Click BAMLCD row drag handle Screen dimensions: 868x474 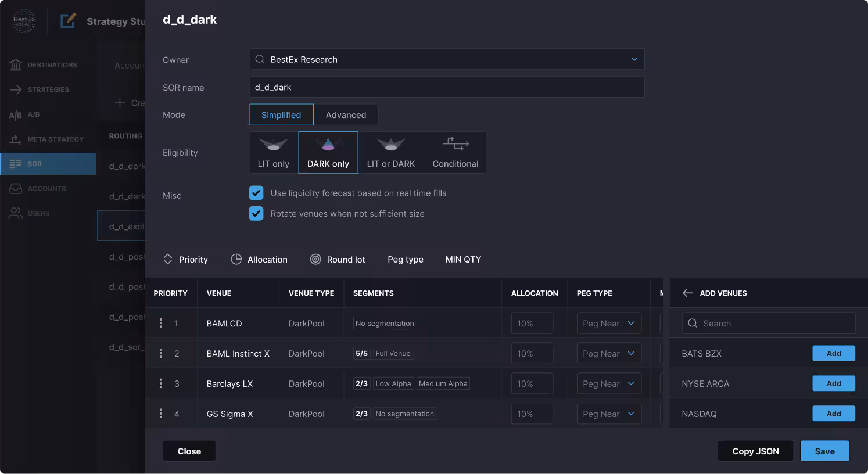tap(161, 323)
